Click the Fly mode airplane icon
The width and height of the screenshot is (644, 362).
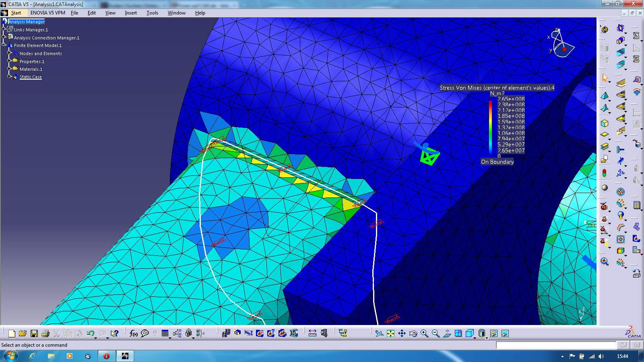tap(379, 333)
